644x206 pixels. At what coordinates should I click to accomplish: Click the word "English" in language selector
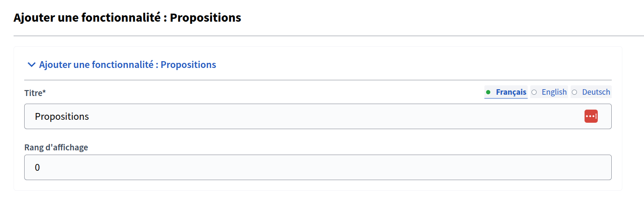tap(554, 92)
